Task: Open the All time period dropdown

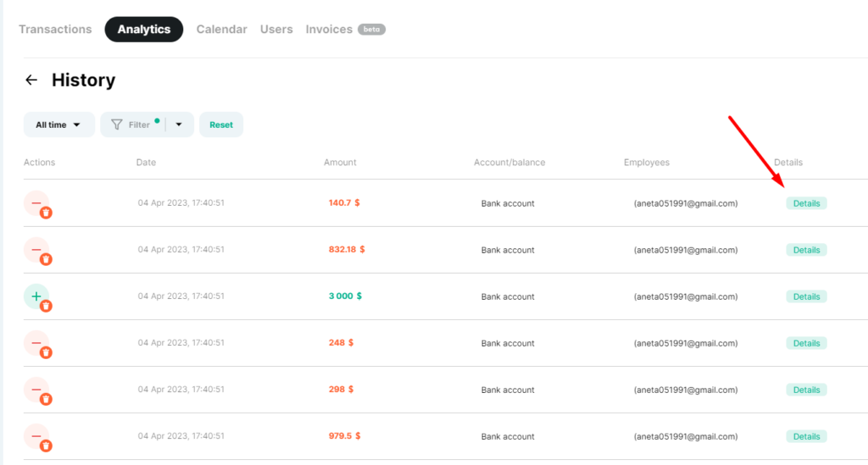Action: [58, 125]
